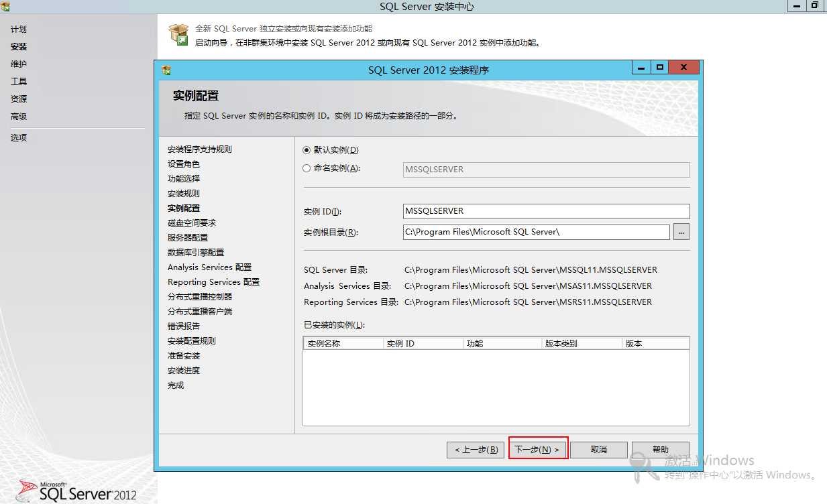Image resolution: width=827 pixels, height=504 pixels.
Task: Click the SQL Server directory path text
Action: 531,270
